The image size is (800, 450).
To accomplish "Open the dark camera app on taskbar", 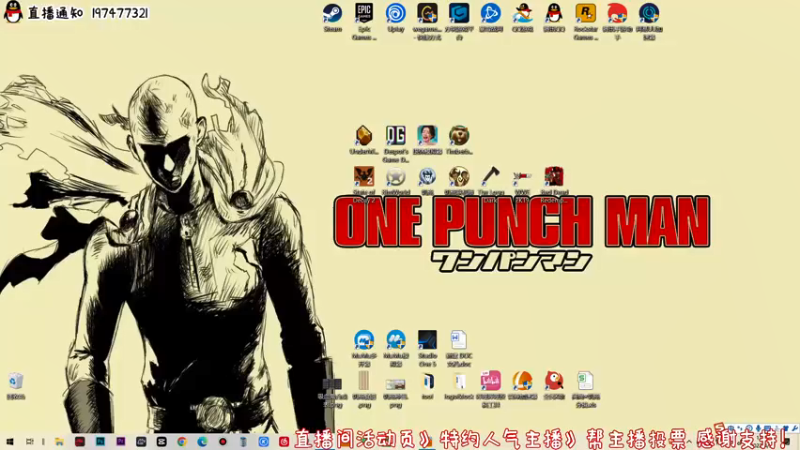I will pos(141,442).
